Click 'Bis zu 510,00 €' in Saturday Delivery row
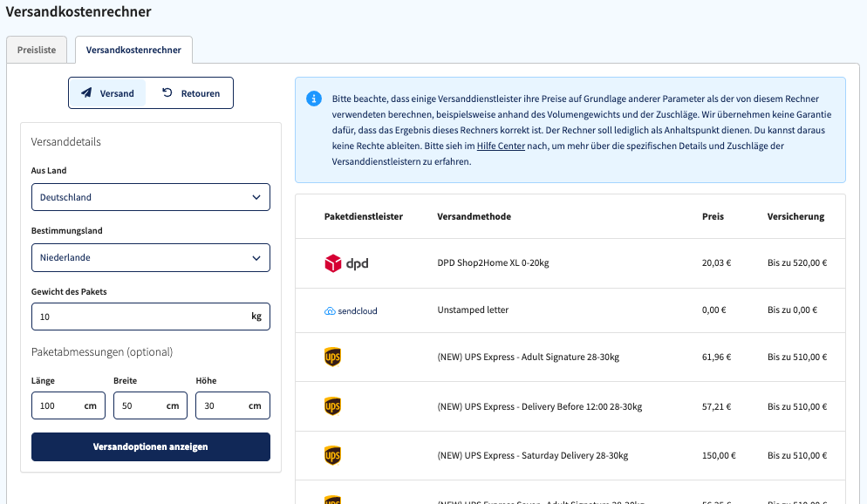The height and width of the screenshot is (504, 867). point(797,456)
